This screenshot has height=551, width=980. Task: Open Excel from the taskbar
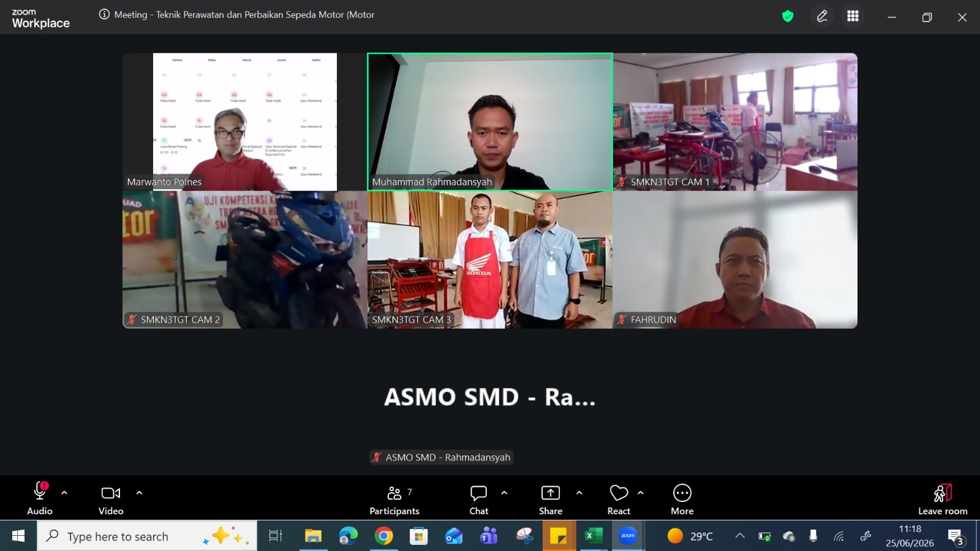pyautogui.click(x=593, y=536)
